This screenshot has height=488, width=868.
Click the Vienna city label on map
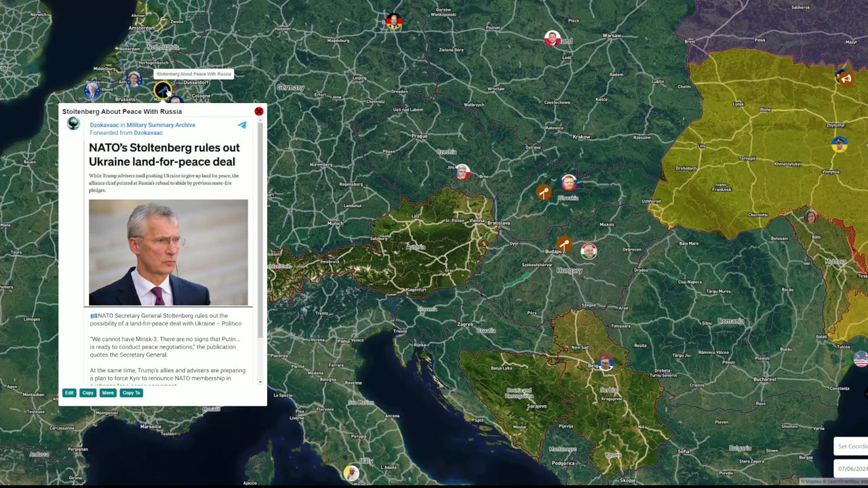pos(477,221)
